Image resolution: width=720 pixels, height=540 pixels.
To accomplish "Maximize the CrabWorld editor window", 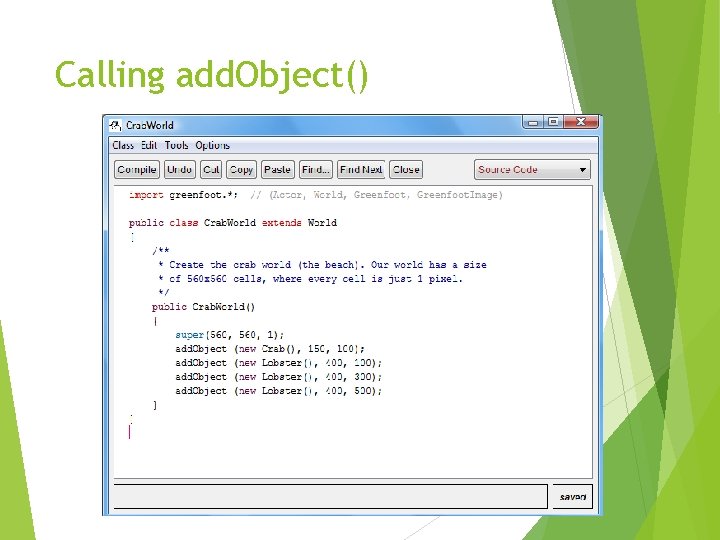I will pyautogui.click(x=553, y=122).
